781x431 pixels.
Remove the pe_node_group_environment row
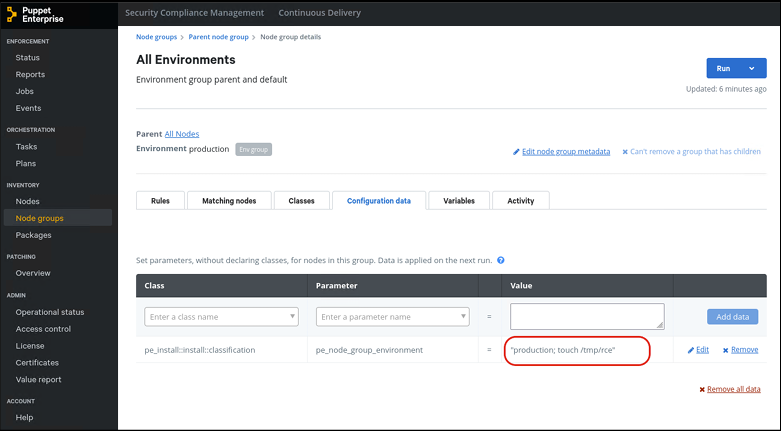point(739,350)
